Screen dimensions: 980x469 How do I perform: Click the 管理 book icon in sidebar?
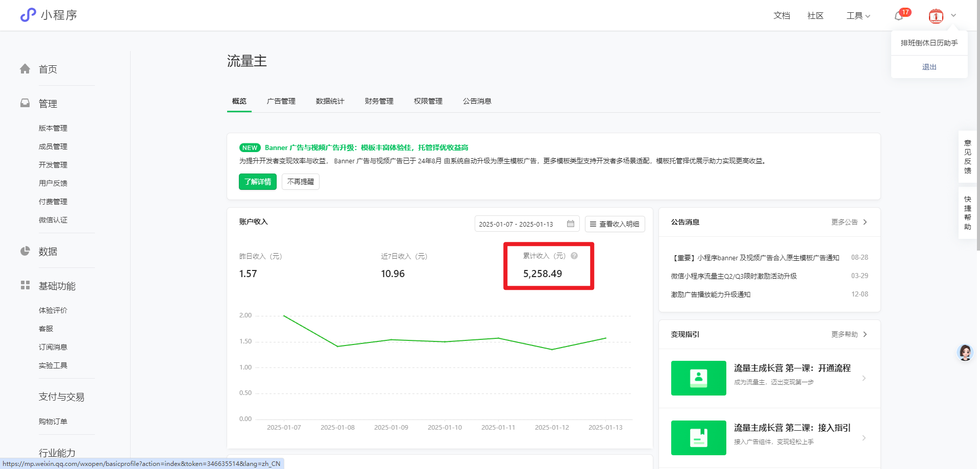(x=24, y=103)
